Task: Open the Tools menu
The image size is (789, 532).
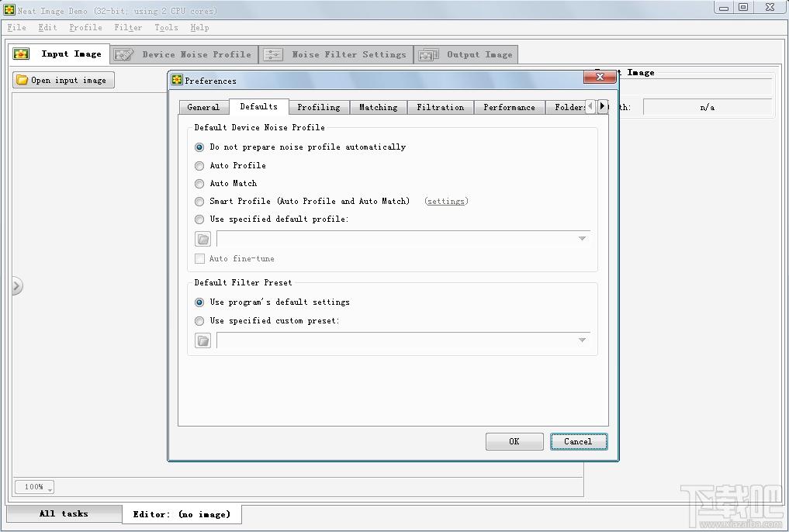Action: tap(166, 28)
